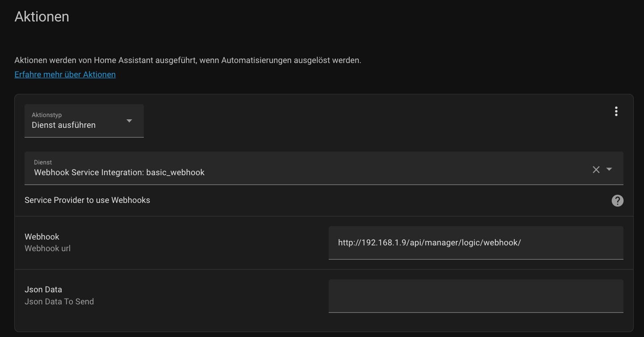Focus the empty Json Data input field
Image resolution: width=644 pixels, height=337 pixels.
coord(476,295)
